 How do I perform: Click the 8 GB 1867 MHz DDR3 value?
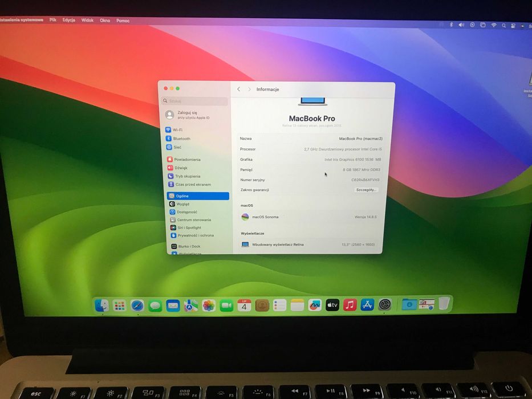362,170
